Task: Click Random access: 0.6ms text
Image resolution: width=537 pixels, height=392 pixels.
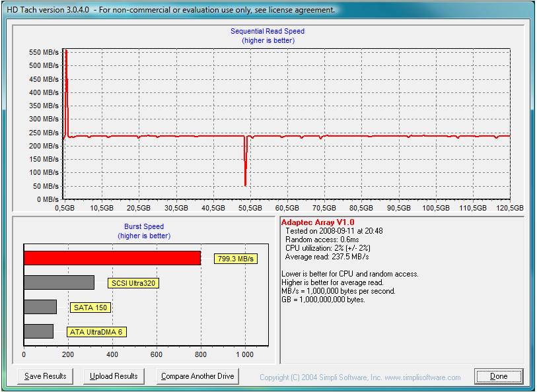Action: [322, 240]
